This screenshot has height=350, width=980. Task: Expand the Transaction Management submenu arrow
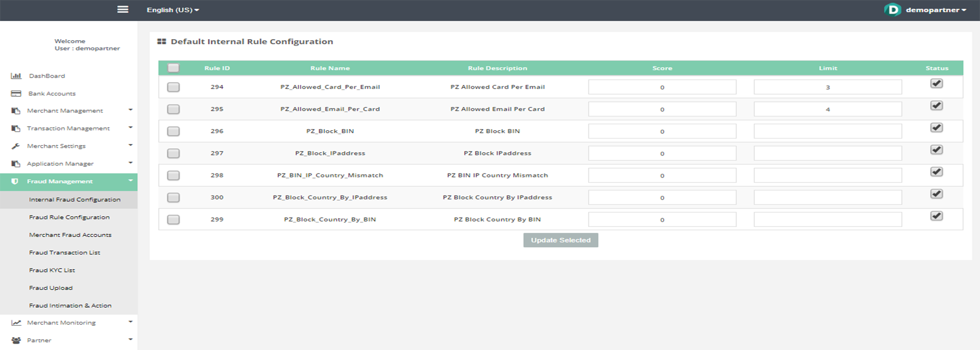point(130,128)
